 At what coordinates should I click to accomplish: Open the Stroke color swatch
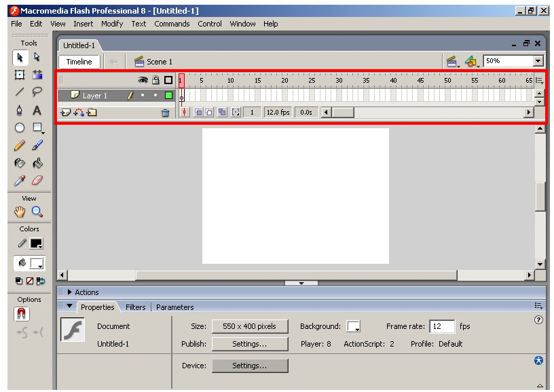pyautogui.click(x=37, y=243)
